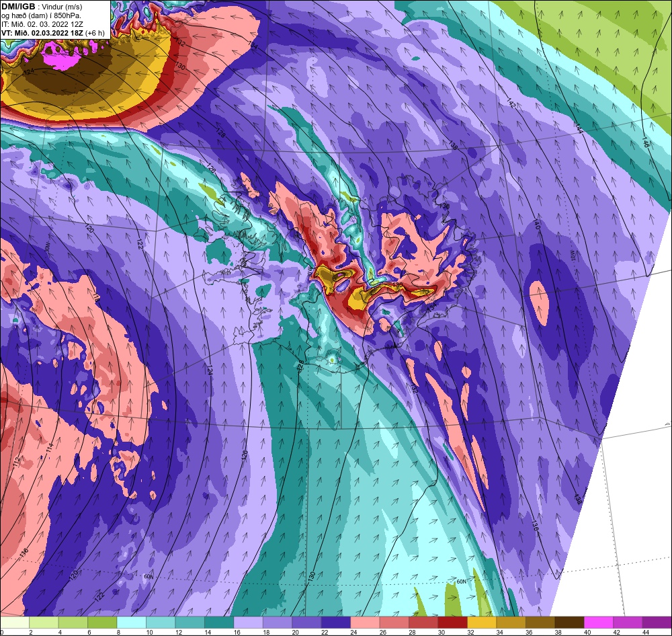Click the '116' height contour label
Screen dimensions: 672x636
24,553
